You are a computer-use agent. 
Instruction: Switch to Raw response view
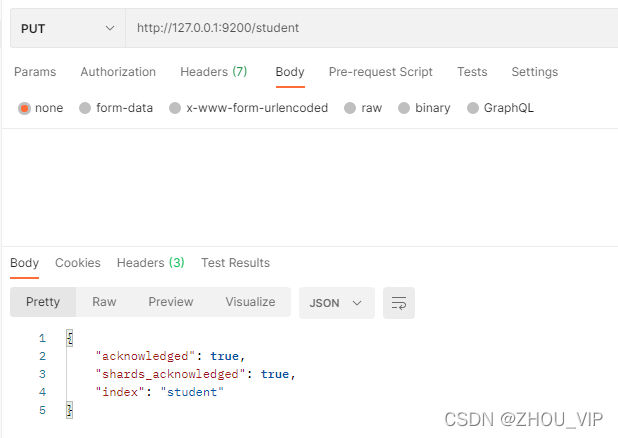pos(104,302)
